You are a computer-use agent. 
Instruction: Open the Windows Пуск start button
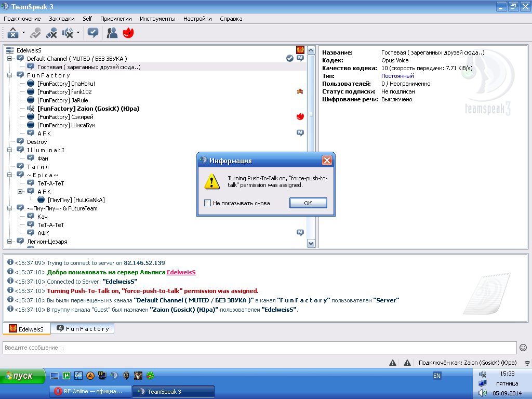[x=22, y=376]
